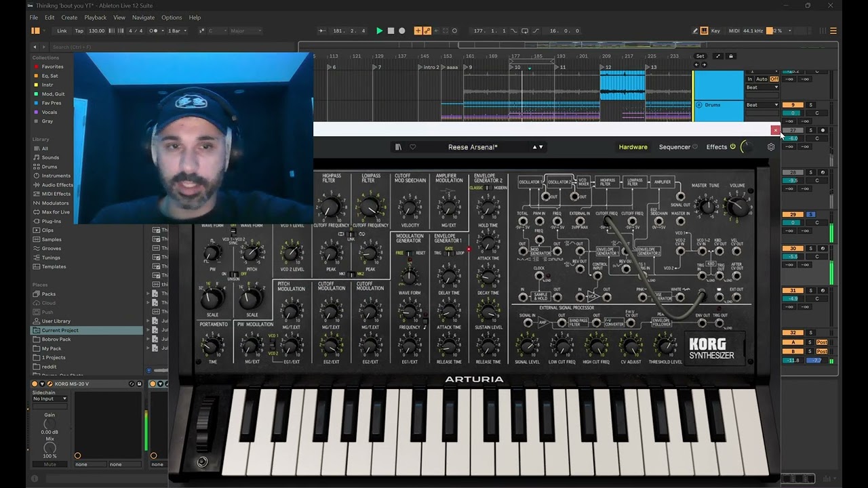
Task: Switch to the Effects tab
Action: (717, 147)
